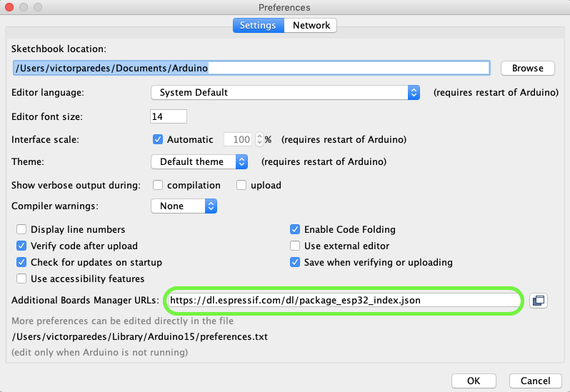
Task: Uncheck Verify code after upload
Action: pos(21,246)
